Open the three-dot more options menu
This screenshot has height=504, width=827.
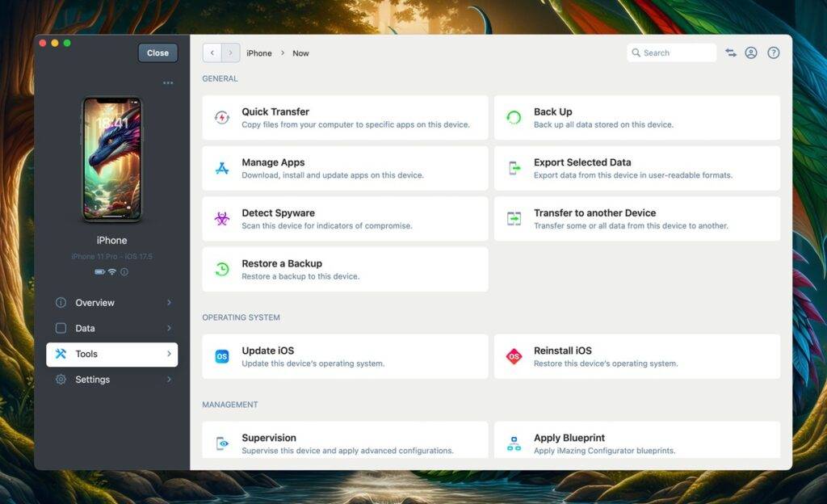(x=168, y=82)
